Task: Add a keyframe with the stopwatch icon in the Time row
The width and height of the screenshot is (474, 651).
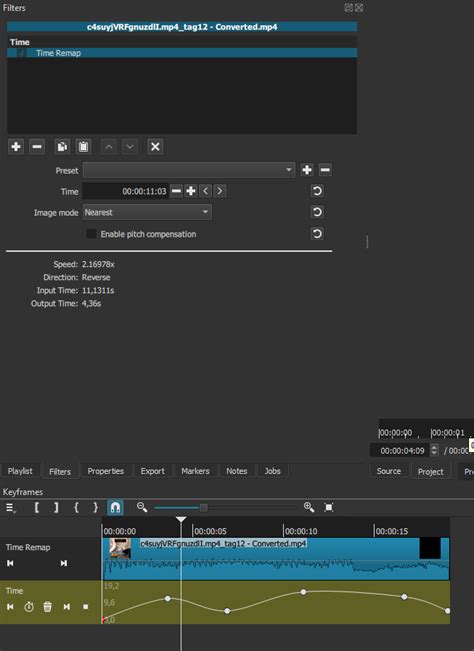Action: [29, 607]
